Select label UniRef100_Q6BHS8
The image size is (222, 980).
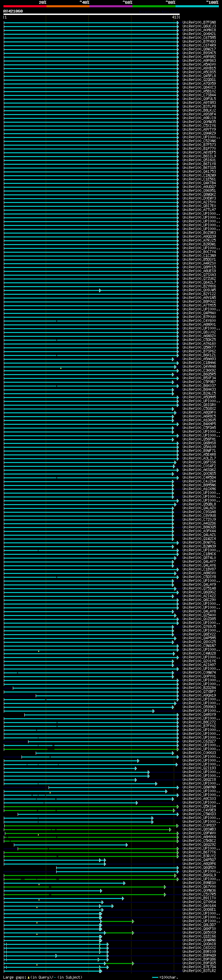coord(199,443)
